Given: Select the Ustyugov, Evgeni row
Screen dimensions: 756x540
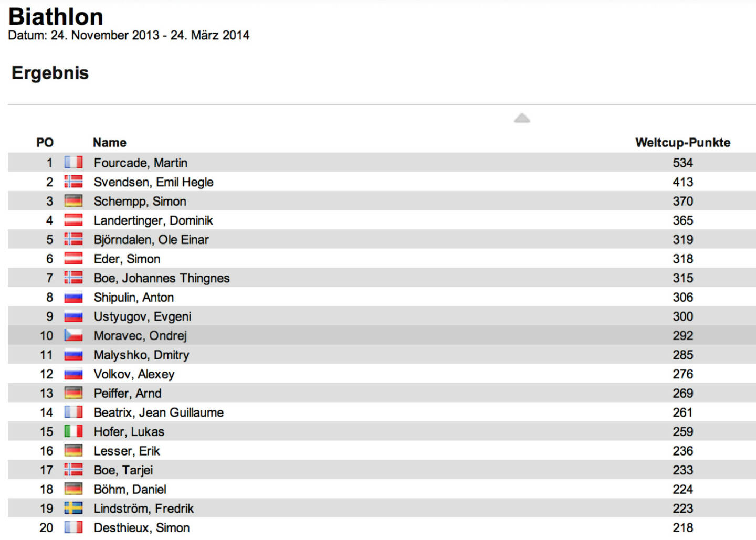Looking at the screenshot, I should (x=382, y=316).
